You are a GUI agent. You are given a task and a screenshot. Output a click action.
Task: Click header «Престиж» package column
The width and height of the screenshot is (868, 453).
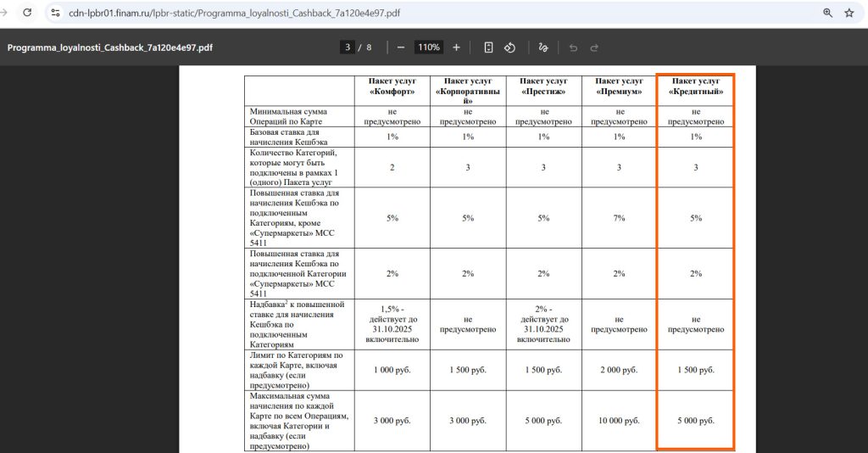tap(543, 87)
